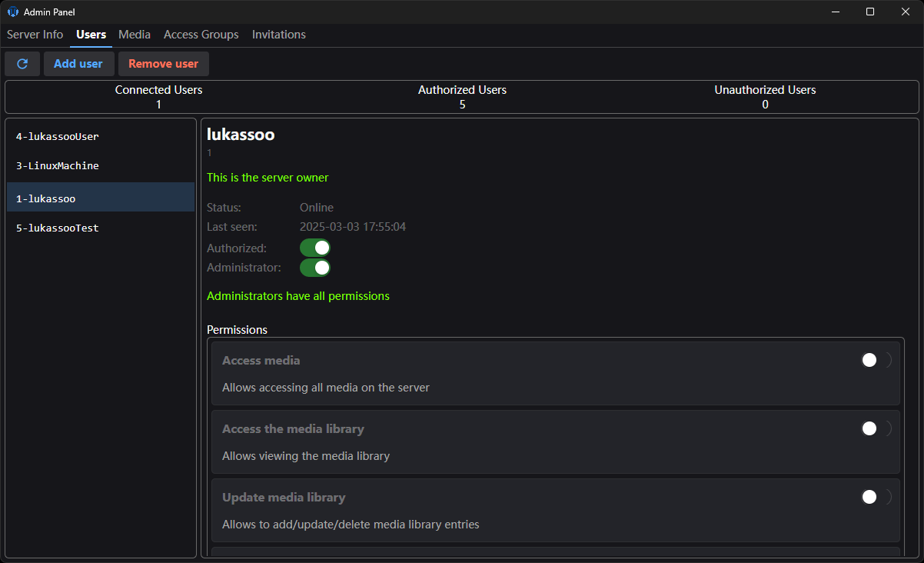Screen dimensions: 924x563
Task: Click the refresh icon button
Action: [22, 64]
